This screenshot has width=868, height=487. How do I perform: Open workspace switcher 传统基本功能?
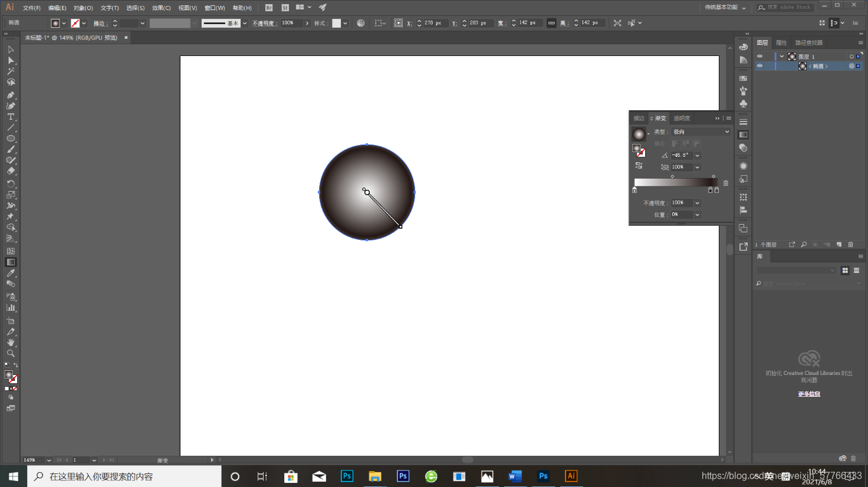click(x=725, y=8)
